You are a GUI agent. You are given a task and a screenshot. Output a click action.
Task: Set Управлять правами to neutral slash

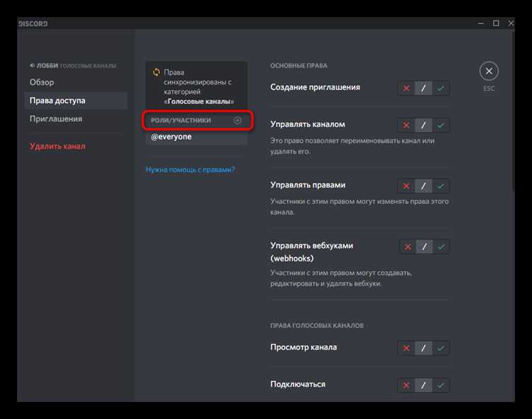pyautogui.click(x=423, y=186)
